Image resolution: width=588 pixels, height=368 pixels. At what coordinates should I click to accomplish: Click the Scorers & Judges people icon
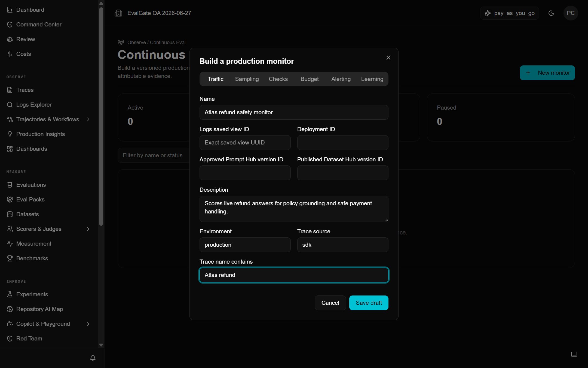coord(10,229)
